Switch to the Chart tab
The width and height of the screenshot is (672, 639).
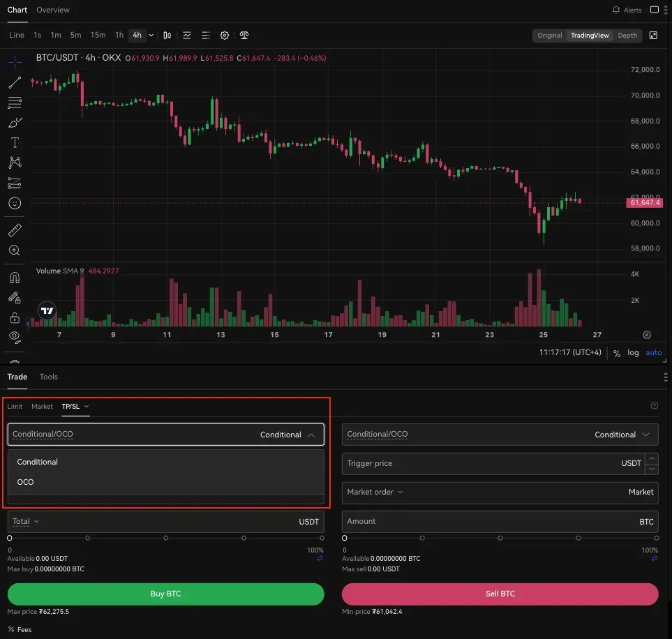tap(17, 10)
